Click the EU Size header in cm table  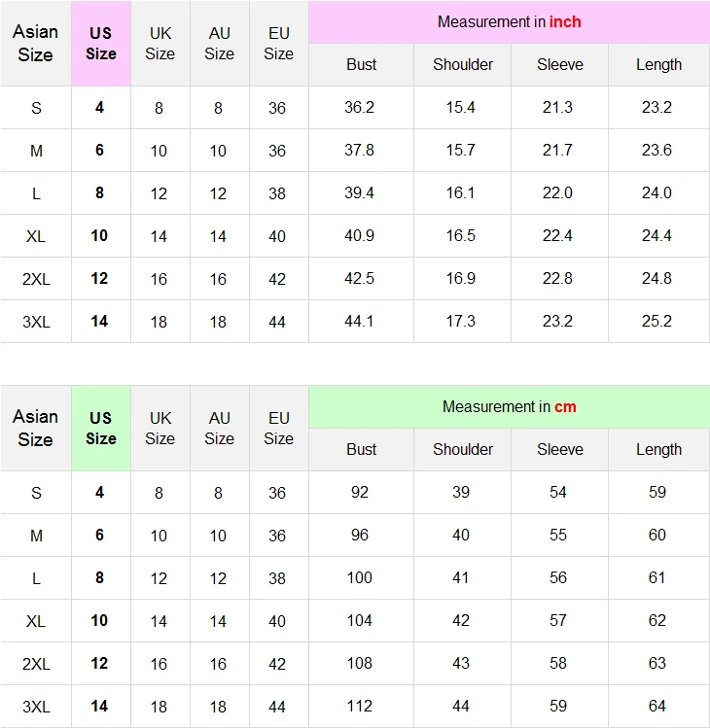pyautogui.click(x=279, y=428)
